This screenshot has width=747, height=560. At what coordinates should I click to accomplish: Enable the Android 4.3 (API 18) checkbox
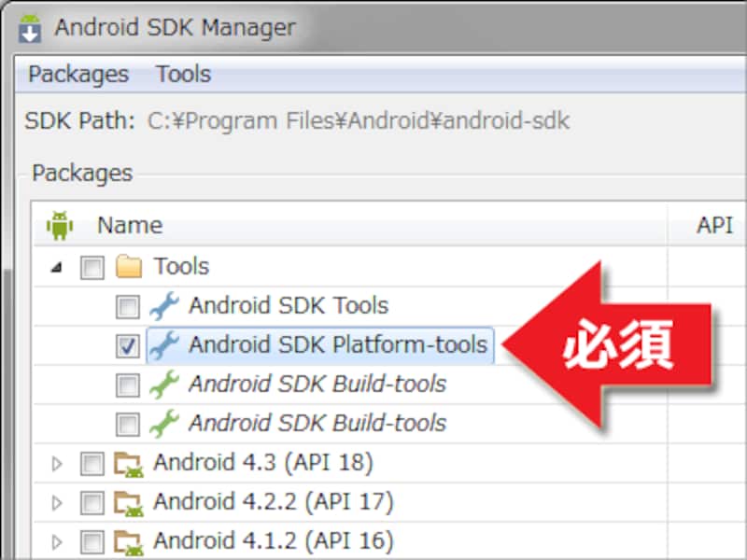[x=91, y=462]
